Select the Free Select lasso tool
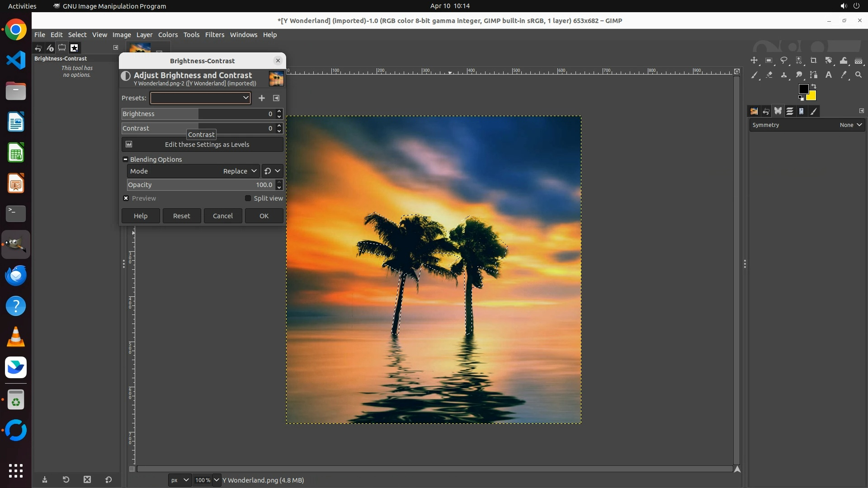The image size is (868, 488). [x=784, y=61]
